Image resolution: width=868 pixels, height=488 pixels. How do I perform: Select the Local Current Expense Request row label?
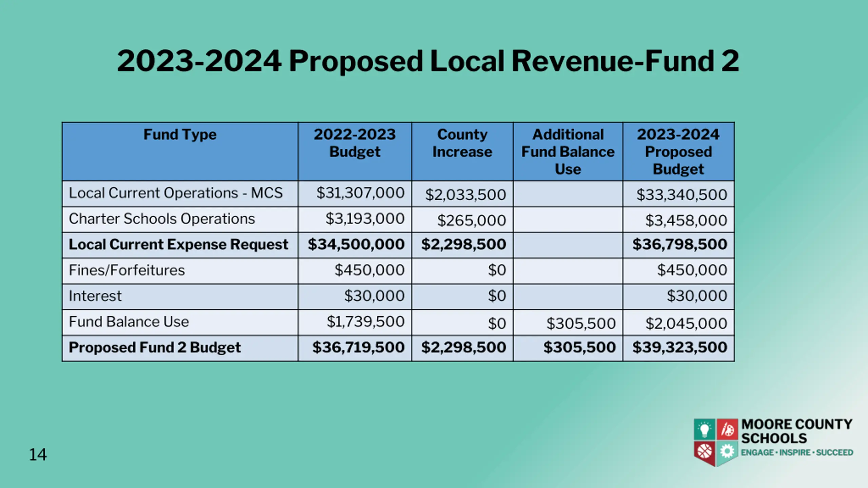pyautogui.click(x=178, y=245)
